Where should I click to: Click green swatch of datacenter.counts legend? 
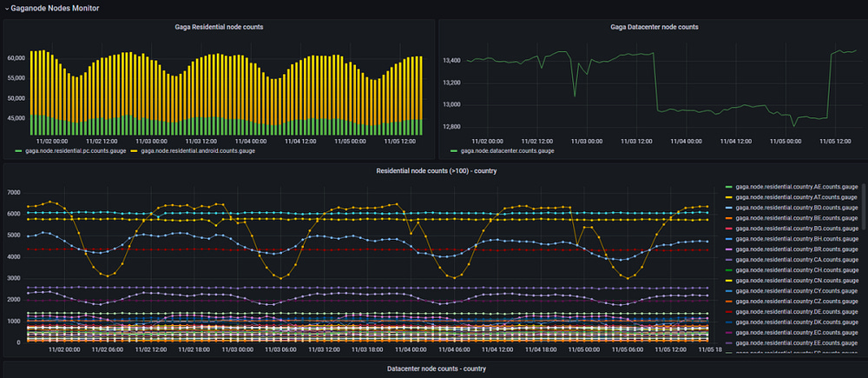click(x=455, y=150)
